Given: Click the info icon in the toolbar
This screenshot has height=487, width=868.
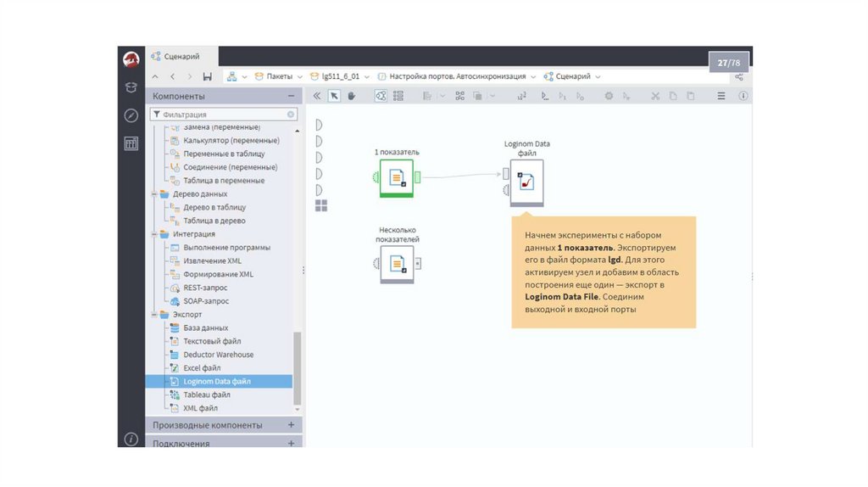Looking at the screenshot, I should tap(743, 96).
